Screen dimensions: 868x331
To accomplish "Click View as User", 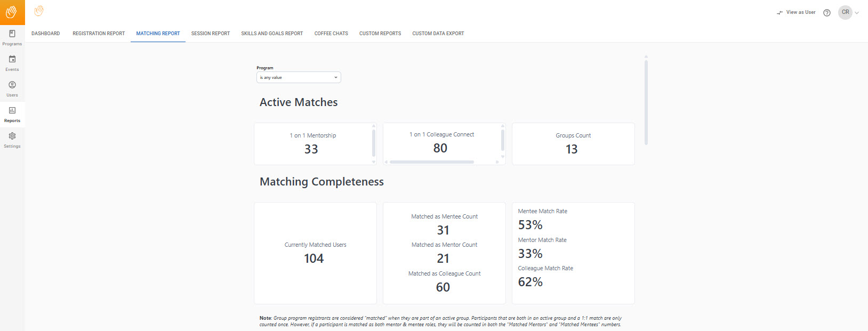I will (x=796, y=12).
